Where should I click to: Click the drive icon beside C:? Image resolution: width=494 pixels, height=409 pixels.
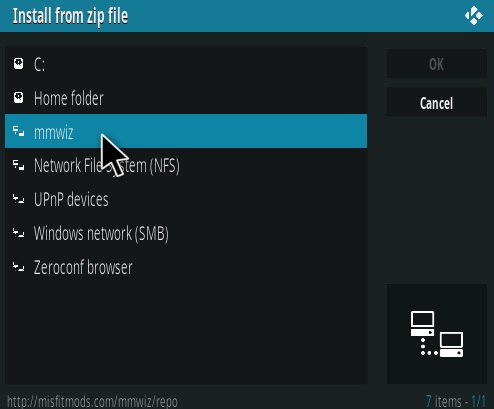(x=19, y=63)
